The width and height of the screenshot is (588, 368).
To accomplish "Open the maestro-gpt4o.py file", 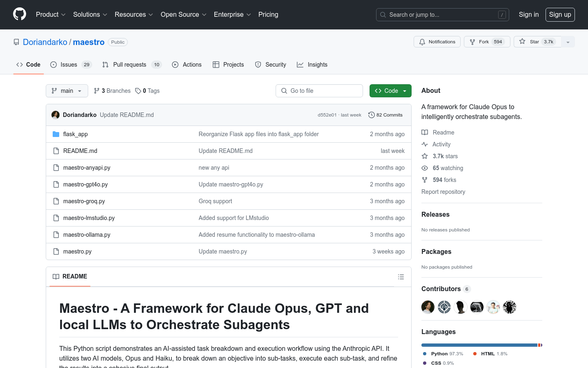I will (x=86, y=184).
